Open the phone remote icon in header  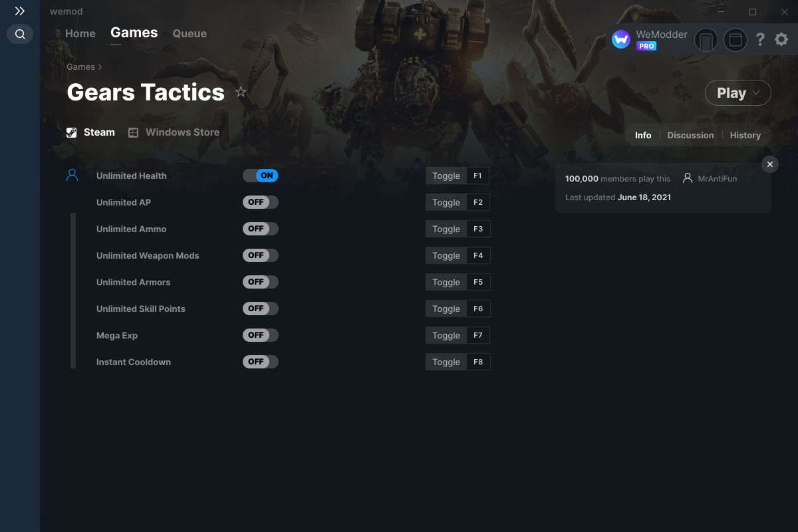tap(706, 41)
